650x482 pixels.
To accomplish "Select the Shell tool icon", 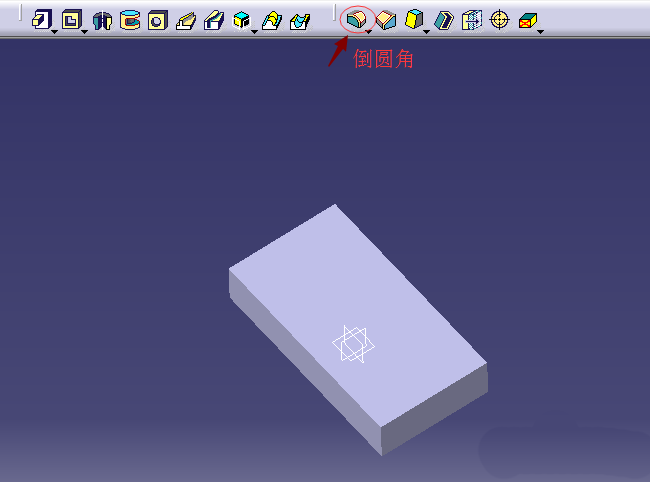I will tap(444, 20).
